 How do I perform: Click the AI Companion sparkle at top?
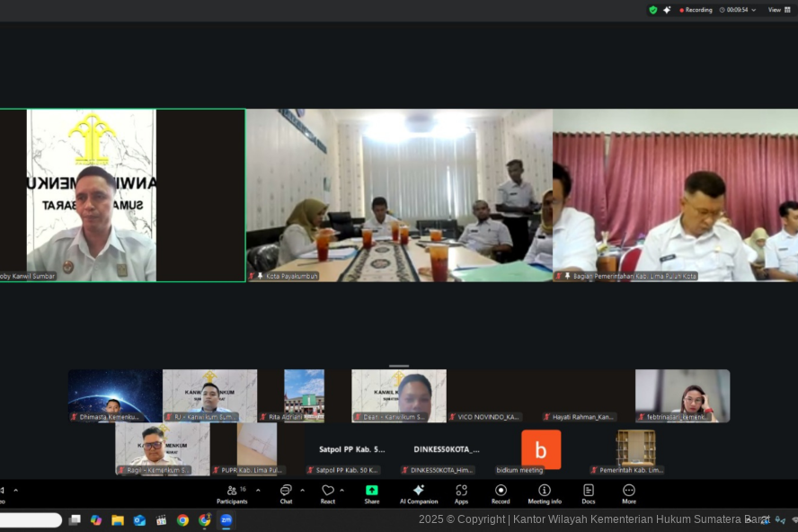tap(667, 10)
